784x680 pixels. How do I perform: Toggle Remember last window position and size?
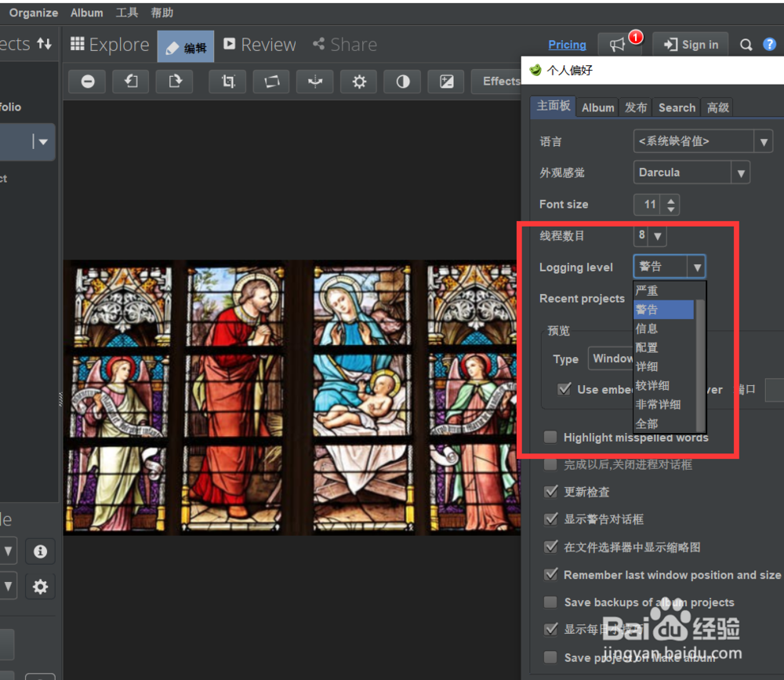(x=550, y=574)
